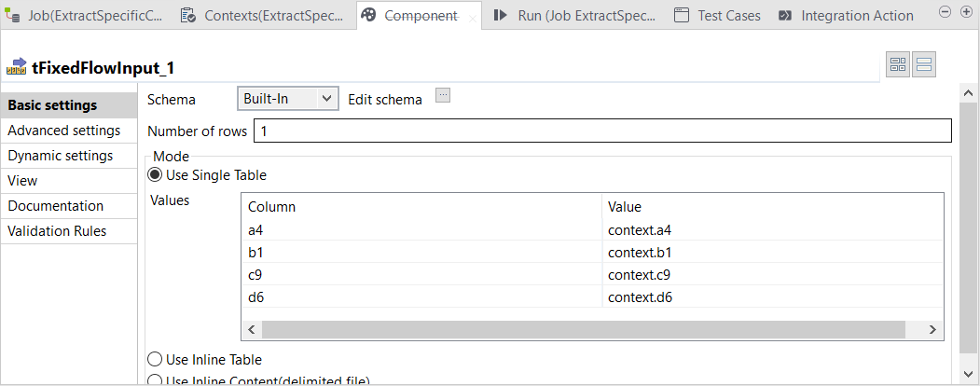Open the Schema Built-In dropdown
980x386 pixels.
tap(287, 99)
